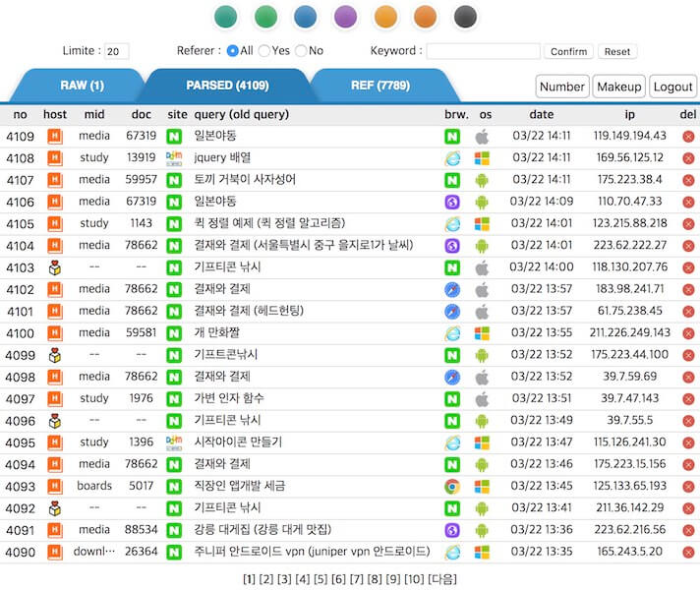The width and height of the screenshot is (700, 590).
Task: Switch to the RAW (1) tab
Action: click(83, 86)
